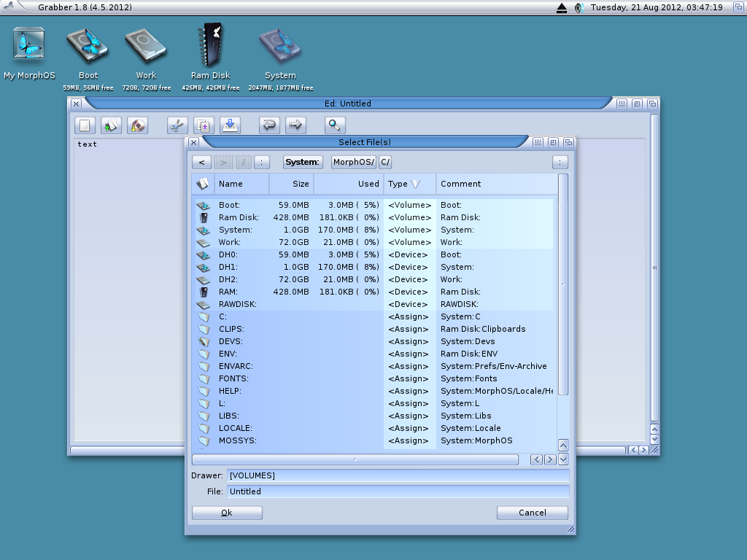Click the Search magnifier icon in Ed toolbar
Screen dimensions: 747x560
pos(334,125)
